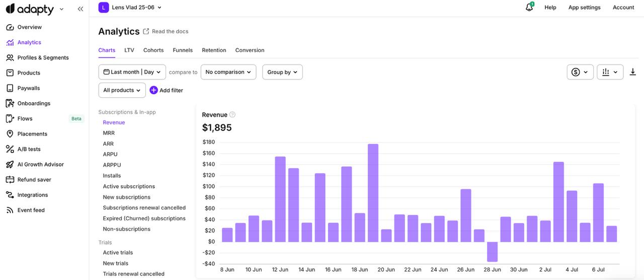The image size is (644, 280).
Task: Expand the workspace chevron next to adapty logo
Action: [x=62, y=9]
